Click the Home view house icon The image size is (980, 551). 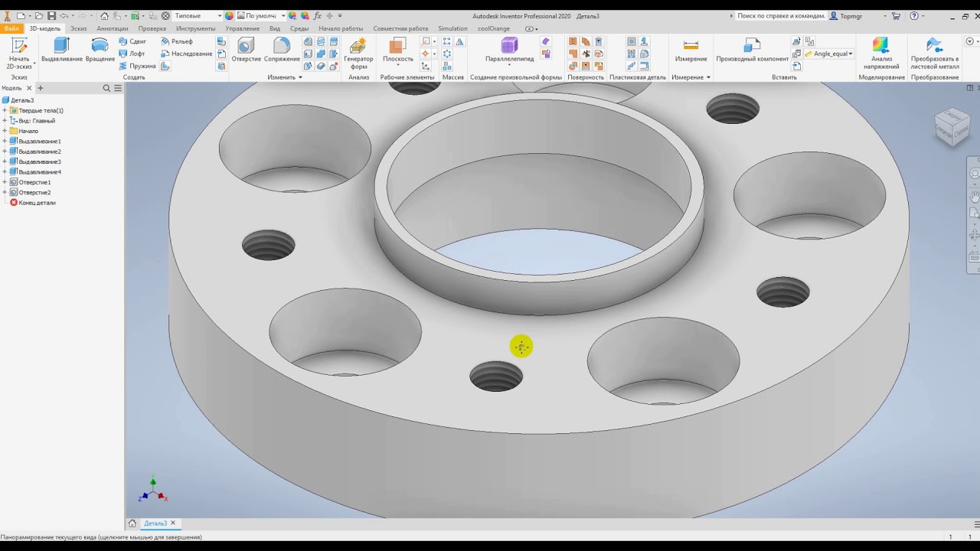[105, 15]
